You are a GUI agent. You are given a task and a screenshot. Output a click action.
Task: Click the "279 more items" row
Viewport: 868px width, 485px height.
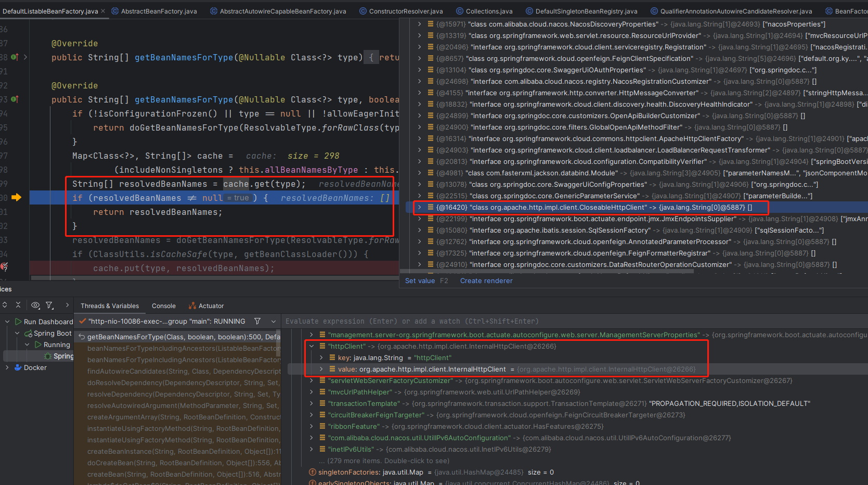point(384,461)
